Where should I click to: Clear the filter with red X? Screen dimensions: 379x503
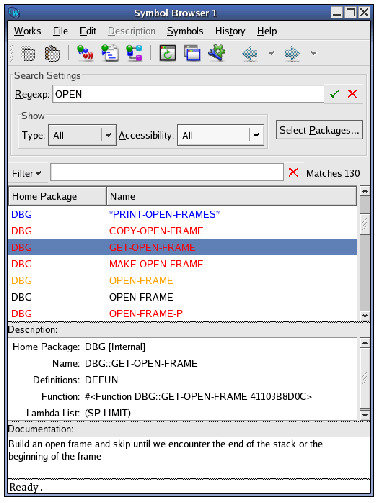(x=293, y=172)
